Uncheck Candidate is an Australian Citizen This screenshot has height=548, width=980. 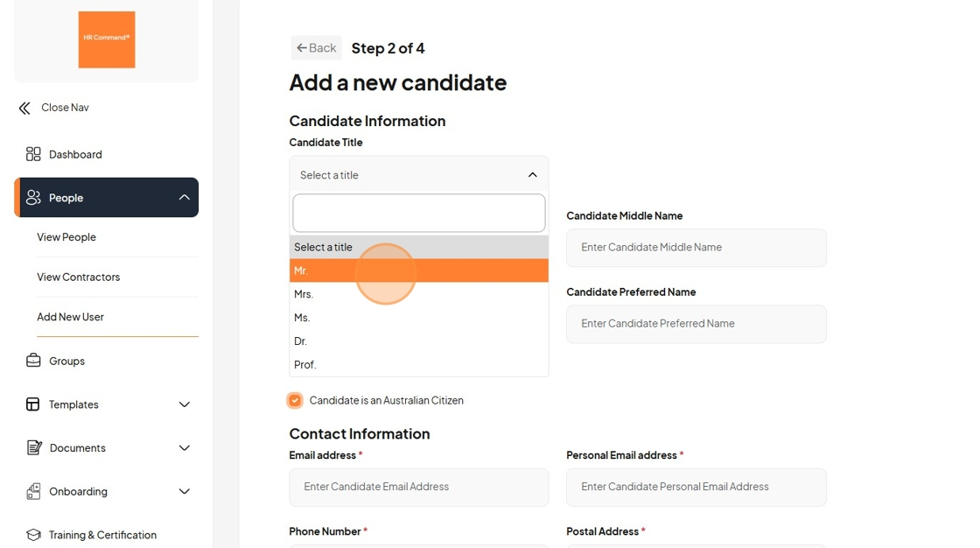point(295,400)
